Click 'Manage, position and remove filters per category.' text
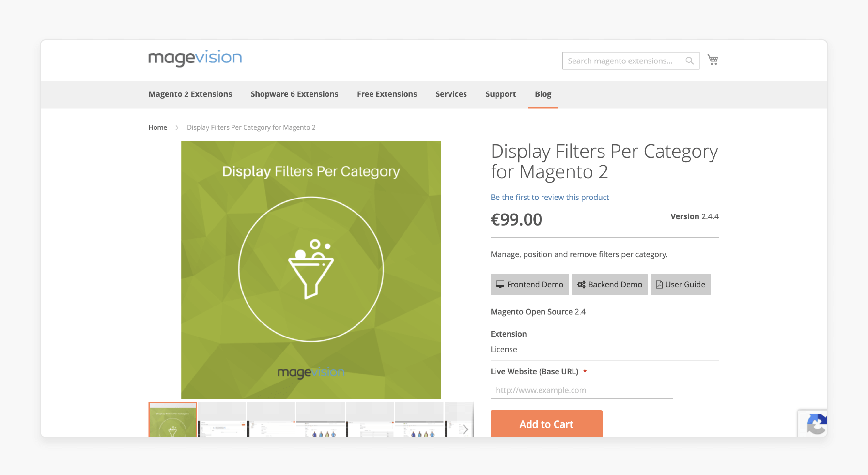 point(579,254)
